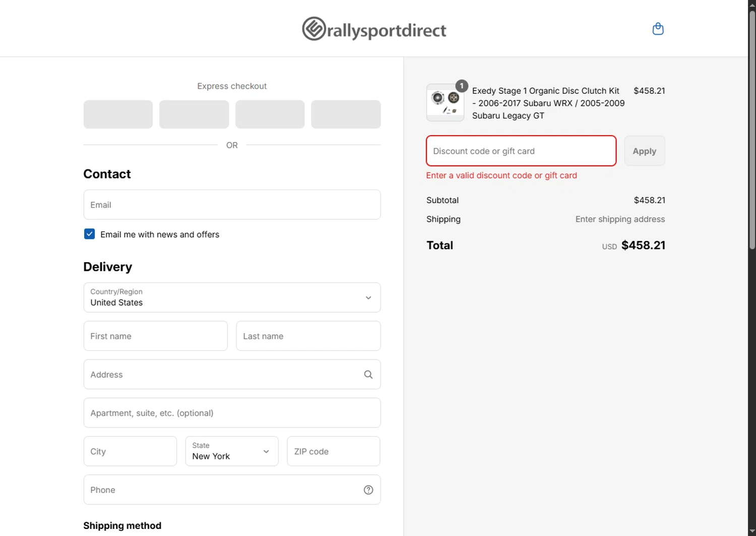This screenshot has width=756, height=536.
Task: Click the Apply discount button
Action: [645, 151]
